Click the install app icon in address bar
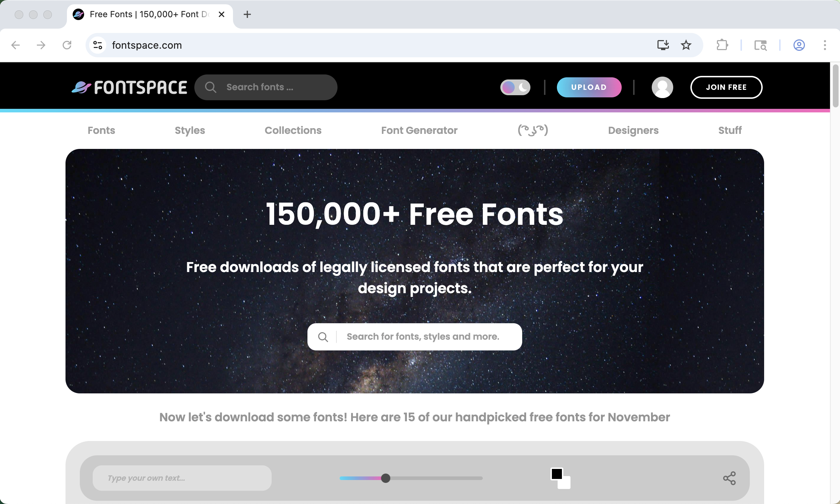Image resolution: width=840 pixels, height=504 pixels. [663, 45]
